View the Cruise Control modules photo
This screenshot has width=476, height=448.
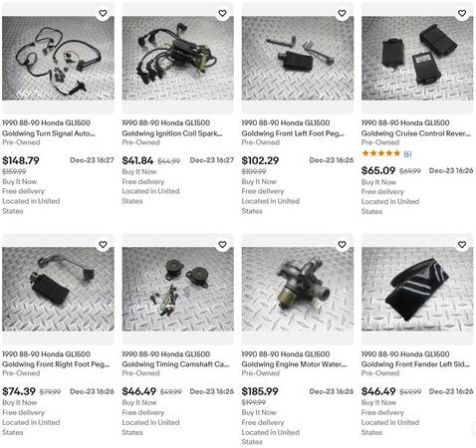pyautogui.click(x=417, y=58)
